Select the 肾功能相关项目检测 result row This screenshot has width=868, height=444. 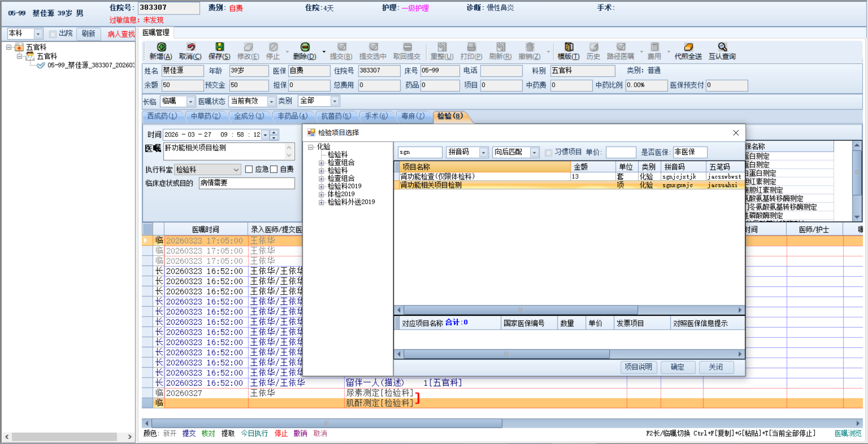[x=569, y=185]
